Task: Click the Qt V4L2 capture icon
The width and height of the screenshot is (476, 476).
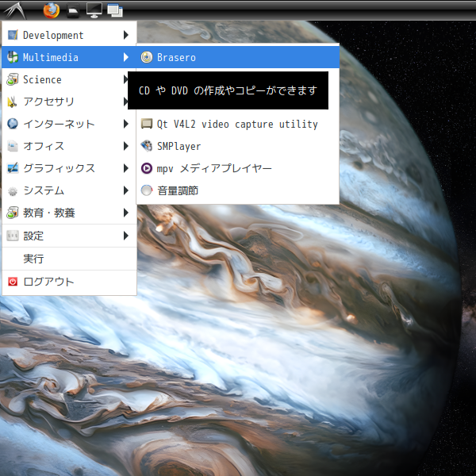Action: [147, 124]
